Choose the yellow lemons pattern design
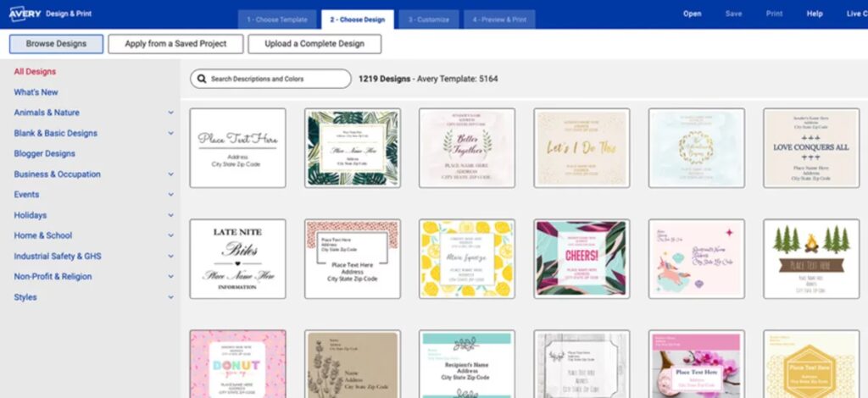This screenshot has height=398, width=868. coord(467,258)
